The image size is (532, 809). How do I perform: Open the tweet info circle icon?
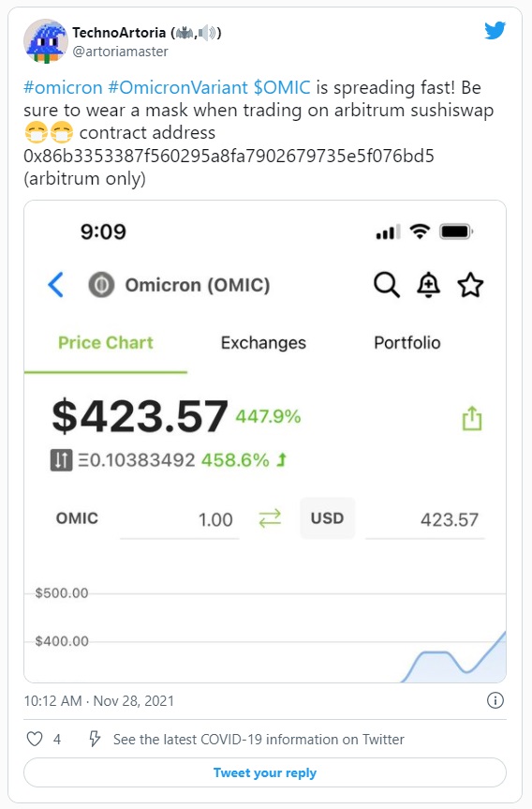coord(495,700)
